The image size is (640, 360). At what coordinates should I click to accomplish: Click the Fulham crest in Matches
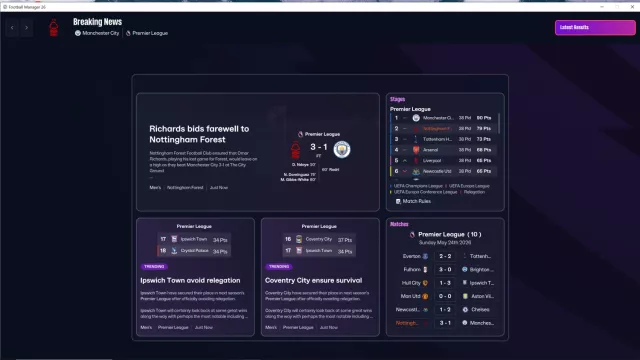point(425,269)
